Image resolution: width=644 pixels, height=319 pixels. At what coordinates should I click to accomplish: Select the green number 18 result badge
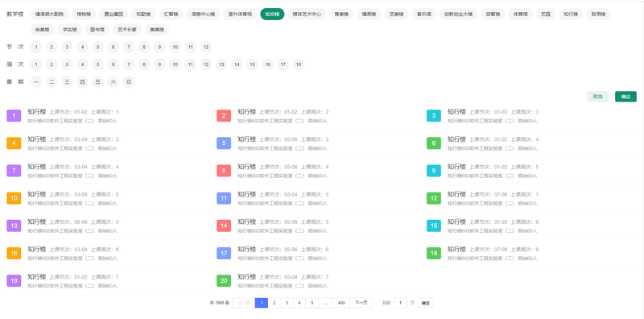(434, 254)
